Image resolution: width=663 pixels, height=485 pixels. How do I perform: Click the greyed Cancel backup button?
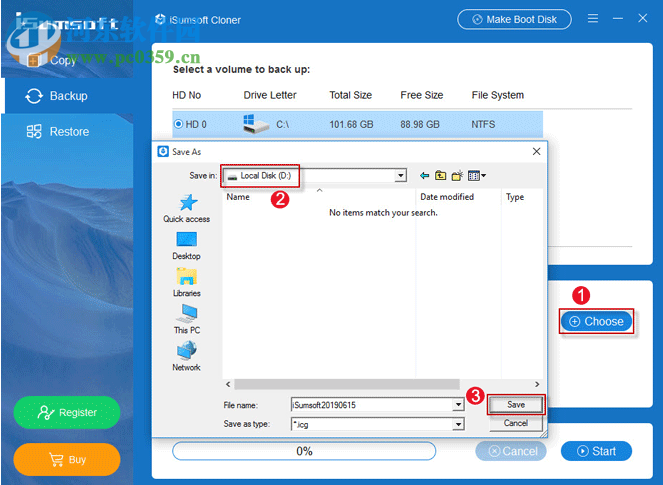point(511,451)
